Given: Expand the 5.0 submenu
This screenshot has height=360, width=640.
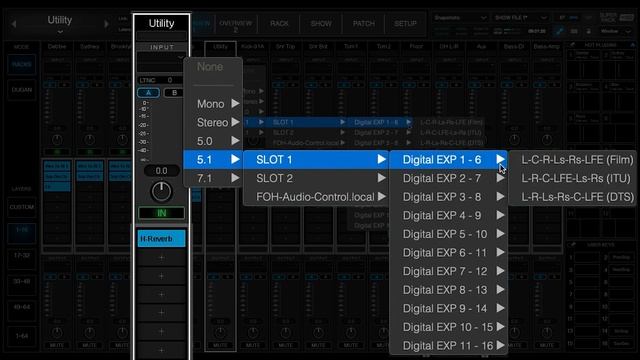Looking at the screenshot, I should click(213, 141).
